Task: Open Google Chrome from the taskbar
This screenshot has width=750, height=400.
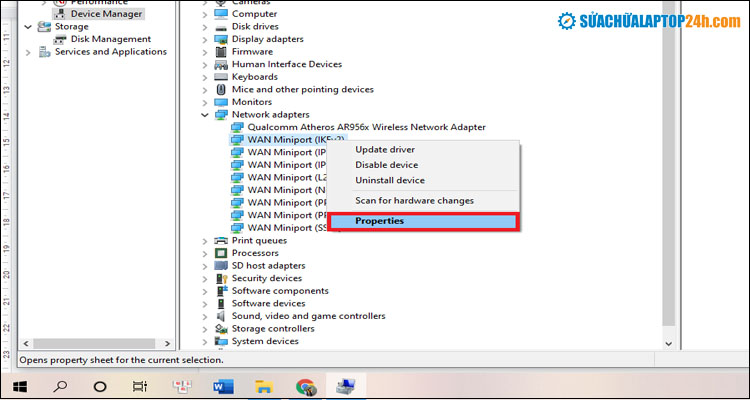Action: (305, 386)
